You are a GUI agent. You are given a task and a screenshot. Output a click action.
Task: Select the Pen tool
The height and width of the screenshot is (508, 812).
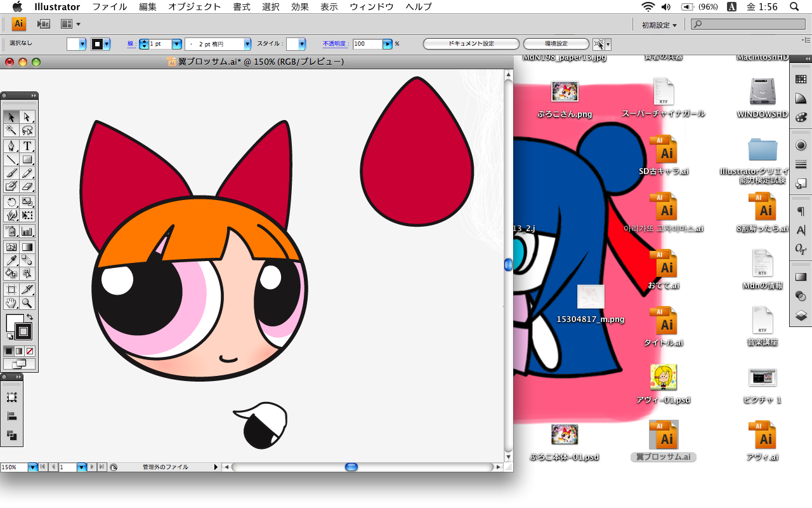(11, 146)
